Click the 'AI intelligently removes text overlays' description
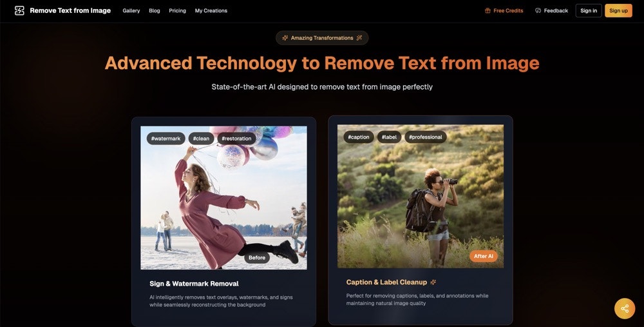 pos(221,301)
